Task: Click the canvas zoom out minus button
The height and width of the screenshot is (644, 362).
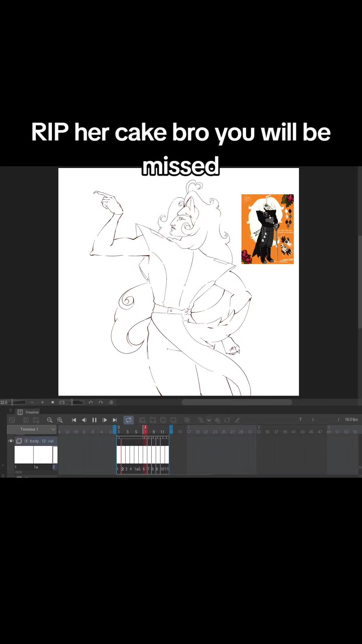Action: coord(32,402)
